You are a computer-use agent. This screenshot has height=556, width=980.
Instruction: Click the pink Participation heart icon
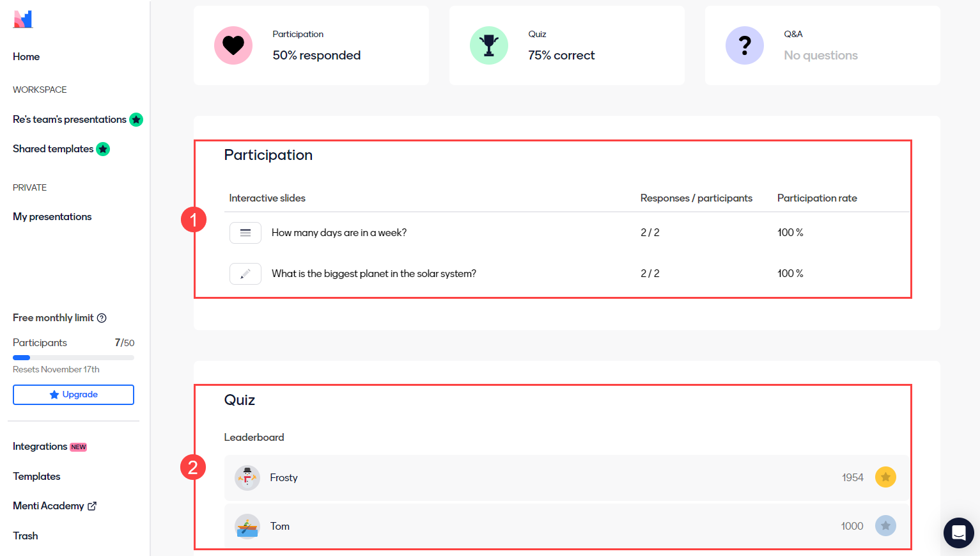coord(233,45)
